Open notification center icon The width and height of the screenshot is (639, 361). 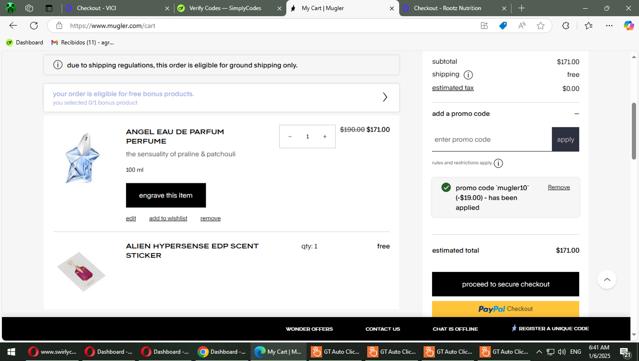coord(625,352)
